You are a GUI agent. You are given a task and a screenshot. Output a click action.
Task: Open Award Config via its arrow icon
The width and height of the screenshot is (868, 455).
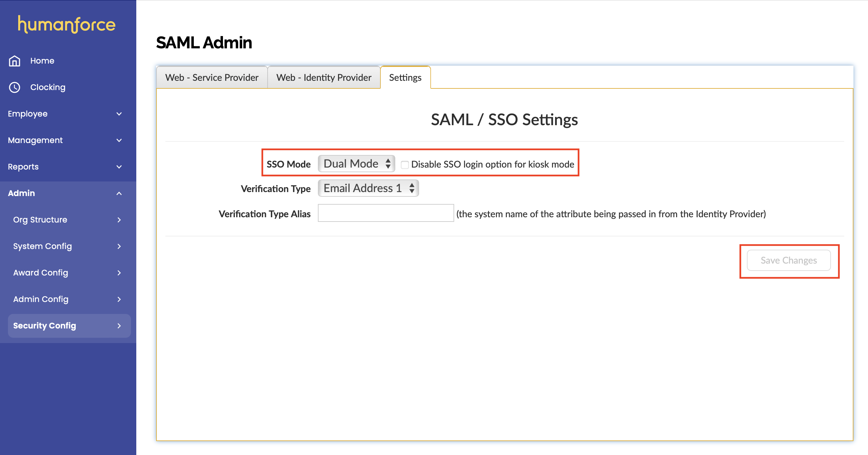tap(119, 273)
